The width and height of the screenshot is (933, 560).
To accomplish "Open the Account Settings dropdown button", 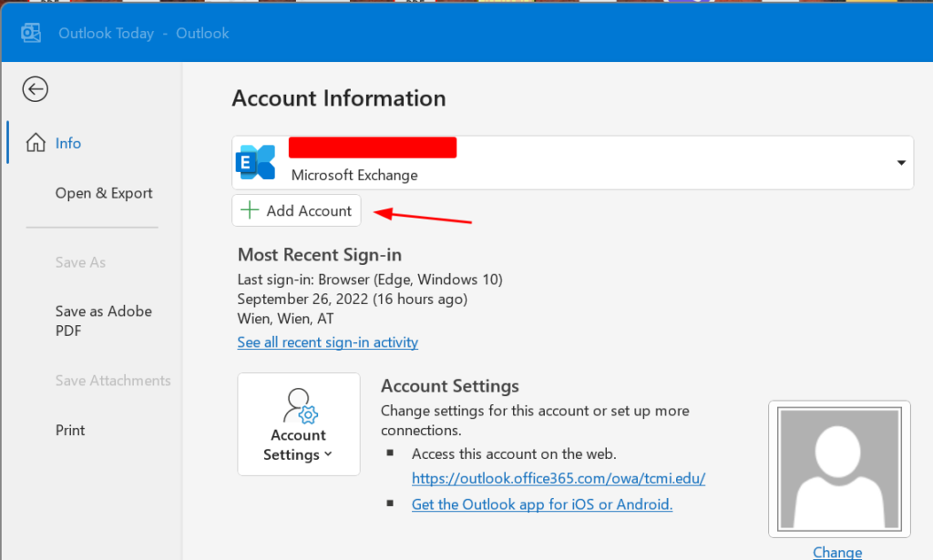I will 299,423.
